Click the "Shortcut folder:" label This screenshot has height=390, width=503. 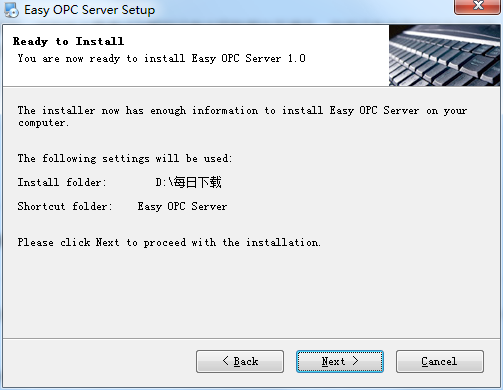[x=65, y=206]
